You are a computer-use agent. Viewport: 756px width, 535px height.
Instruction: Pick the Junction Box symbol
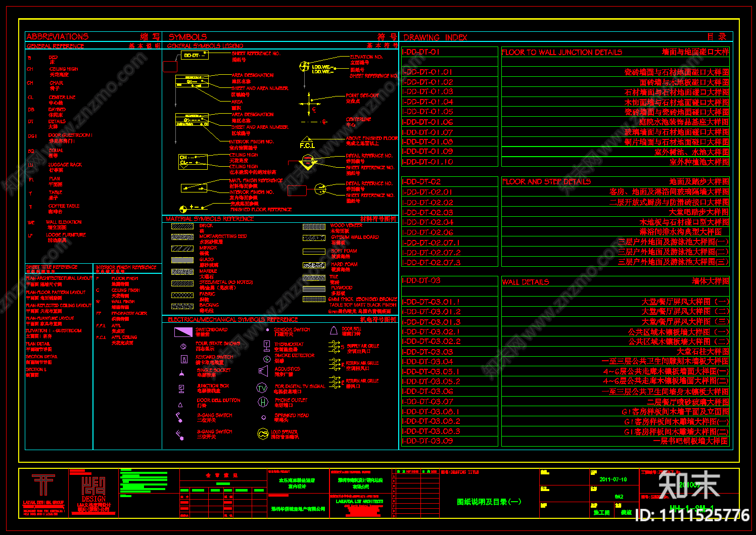pos(181,388)
